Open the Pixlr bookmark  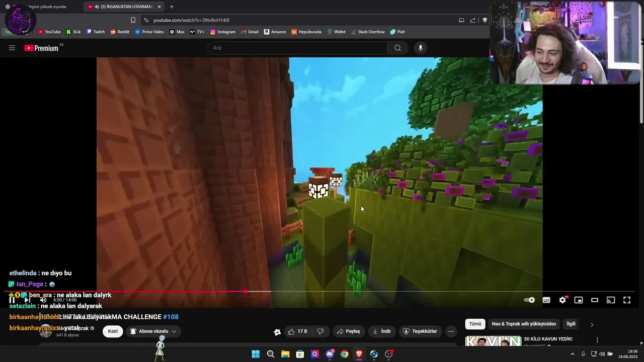click(397, 32)
